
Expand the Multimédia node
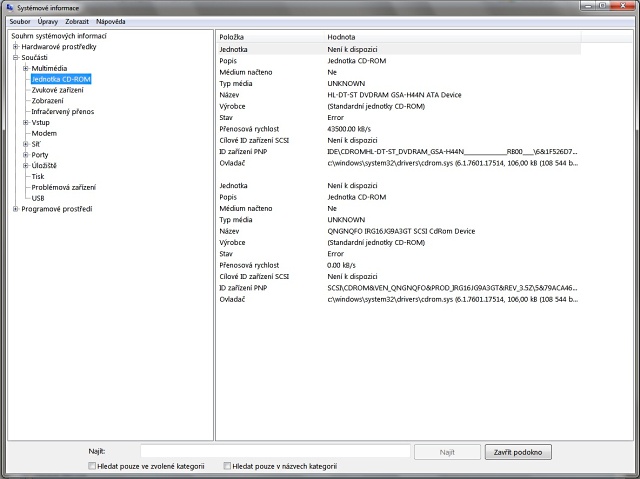point(26,68)
